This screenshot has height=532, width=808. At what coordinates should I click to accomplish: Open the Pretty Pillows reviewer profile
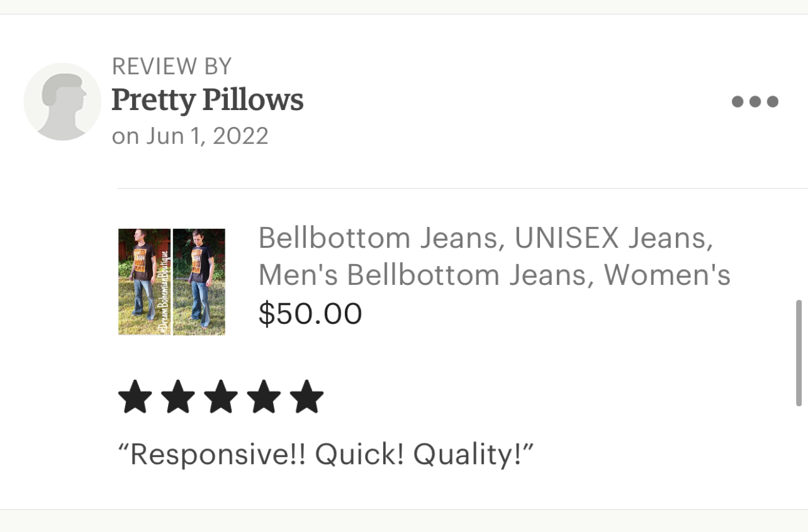click(x=208, y=100)
